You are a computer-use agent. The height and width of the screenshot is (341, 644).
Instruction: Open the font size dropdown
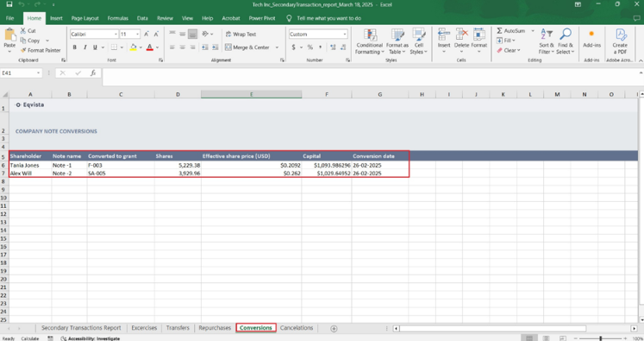point(138,35)
